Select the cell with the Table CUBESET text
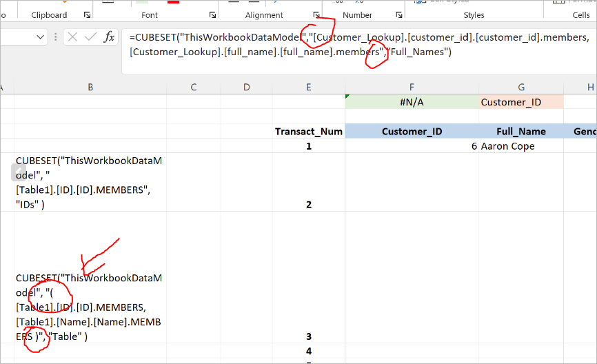The height and width of the screenshot is (364, 597). [90, 278]
